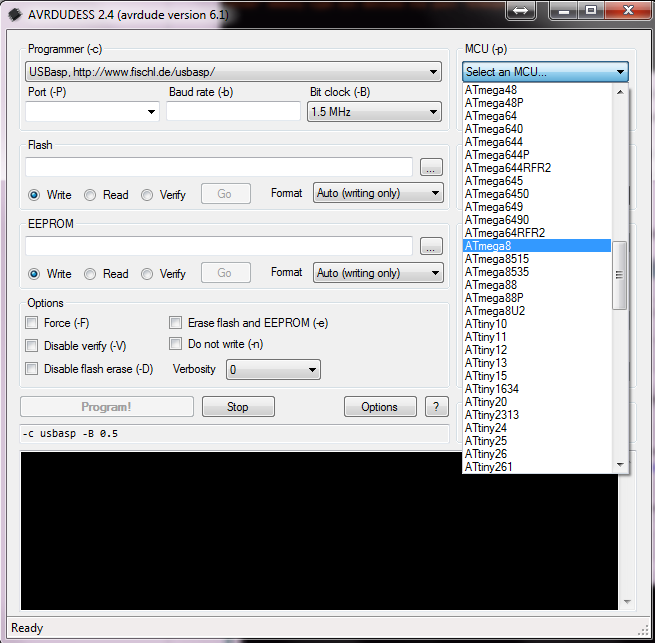The width and height of the screenshot is (655, 643).
Task: Select Flash Write radio button
Action: 34,195
